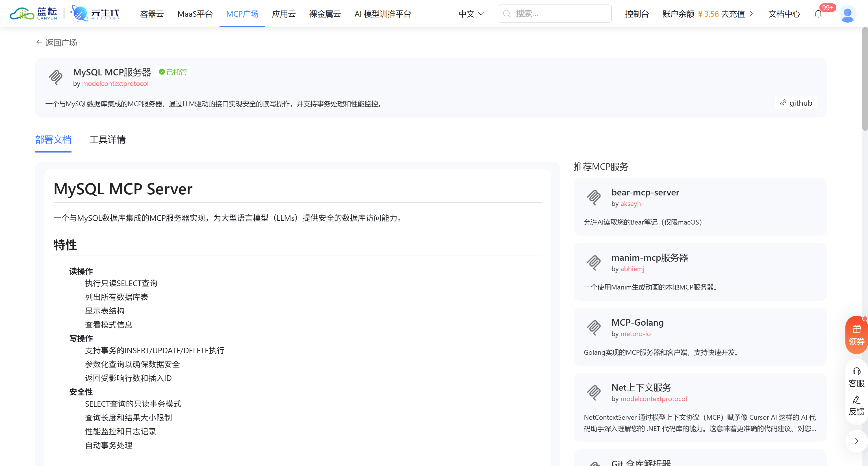Click the MySQL MCP服务器 paperclip icon
The height and width of the screenshot is (466, 868).
coord(56,77)
